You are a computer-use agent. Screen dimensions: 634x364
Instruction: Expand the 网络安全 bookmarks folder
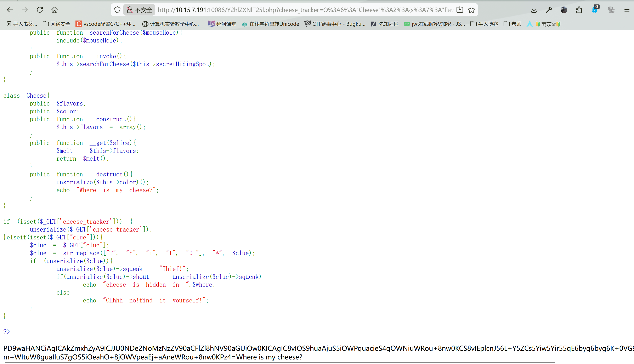(x=57, y=24)
